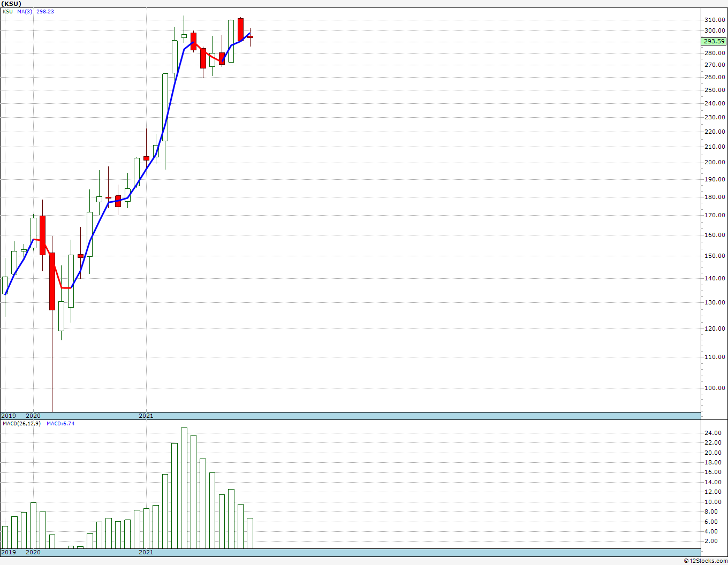Click the 310.00 price axis label

715,20
